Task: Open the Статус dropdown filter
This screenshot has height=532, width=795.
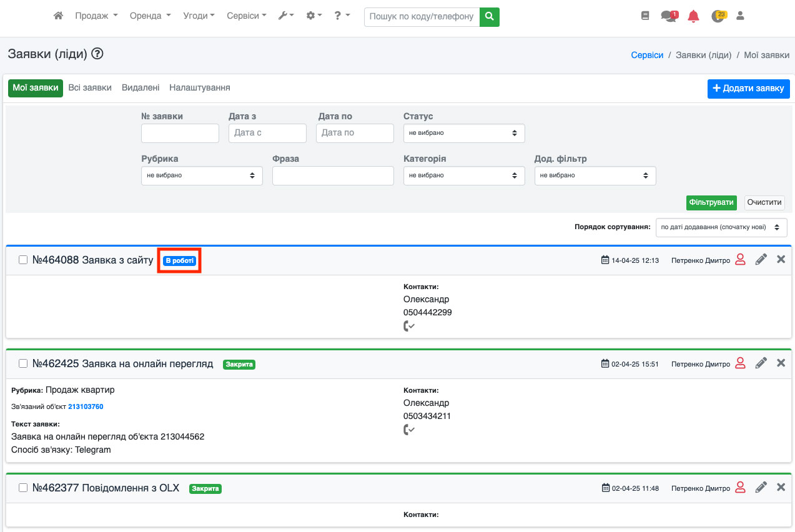Action: coord(464,133)
